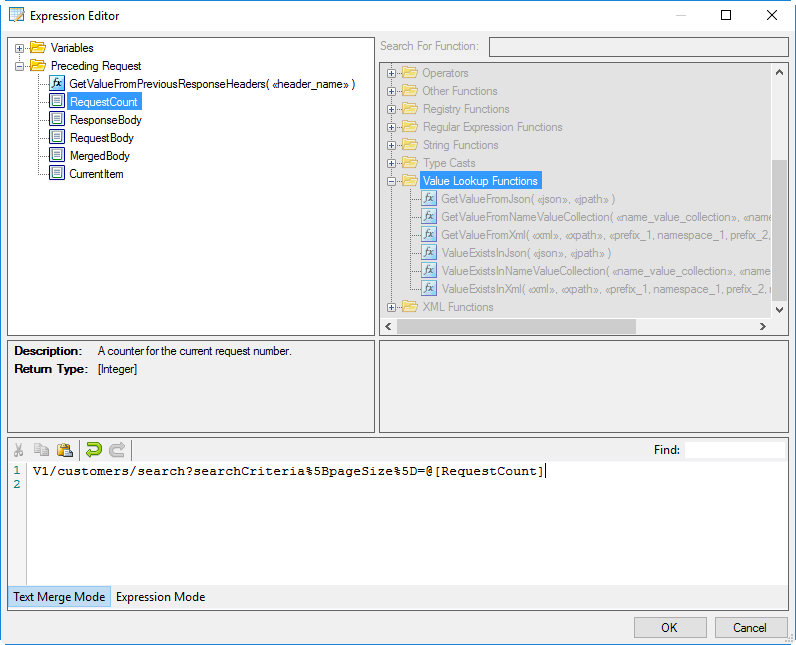Screen dimensions: 796x645
Task: Select the RequestBody tree item
Action: pos(102,138)
